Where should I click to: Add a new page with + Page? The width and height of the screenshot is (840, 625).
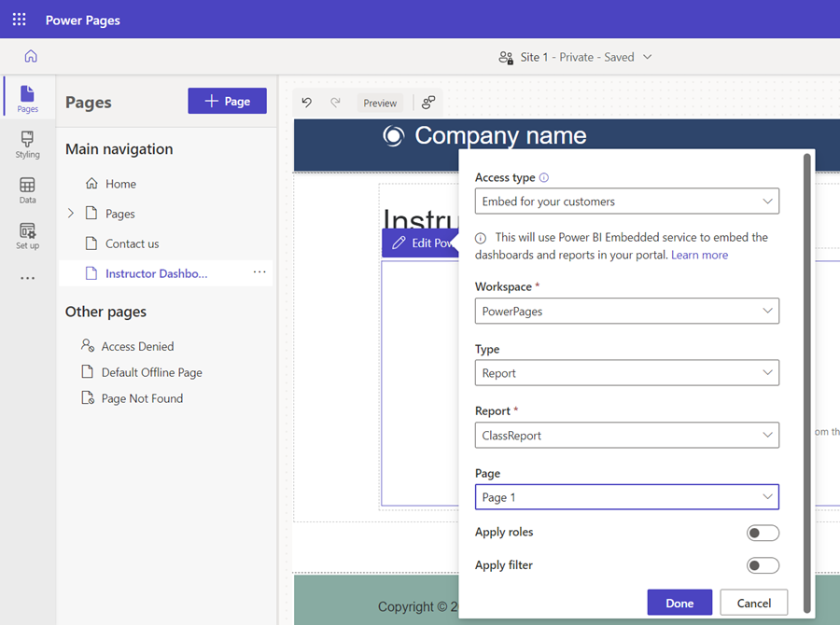227,101
